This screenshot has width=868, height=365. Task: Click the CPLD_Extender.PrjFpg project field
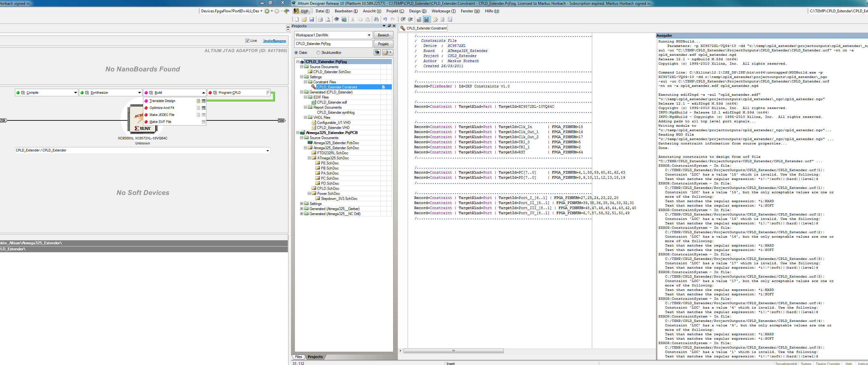coord(333,44)
